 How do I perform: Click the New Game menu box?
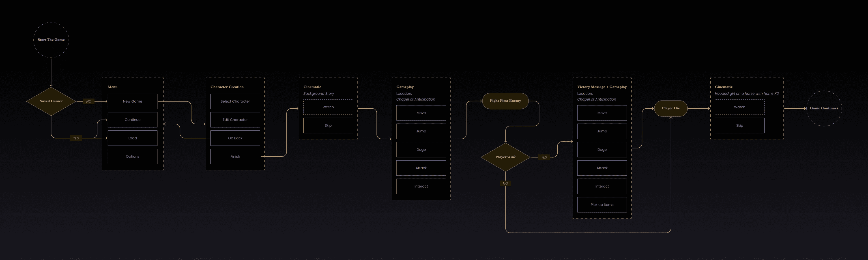tap(132, 101)
